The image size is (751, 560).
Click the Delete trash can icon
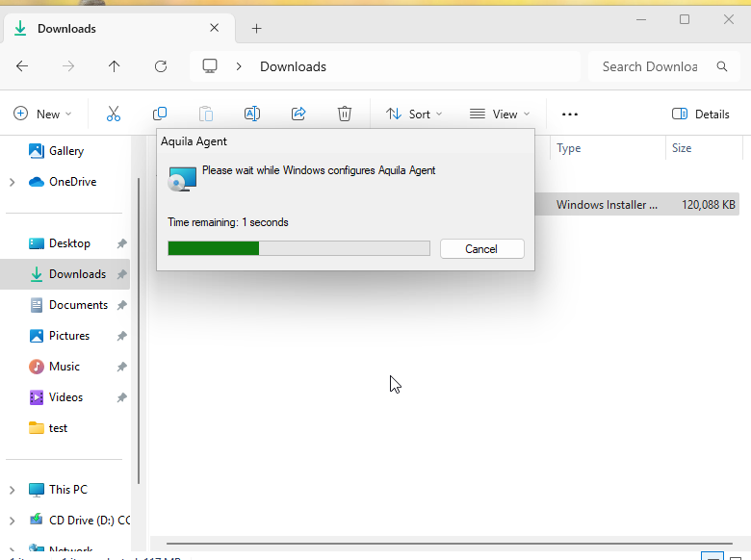tap(345, 114)
